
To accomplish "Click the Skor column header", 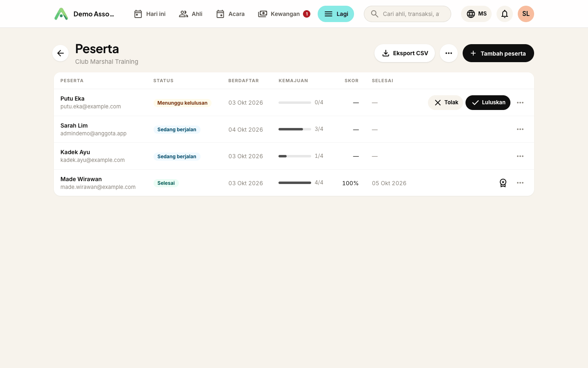I will 352,81.
